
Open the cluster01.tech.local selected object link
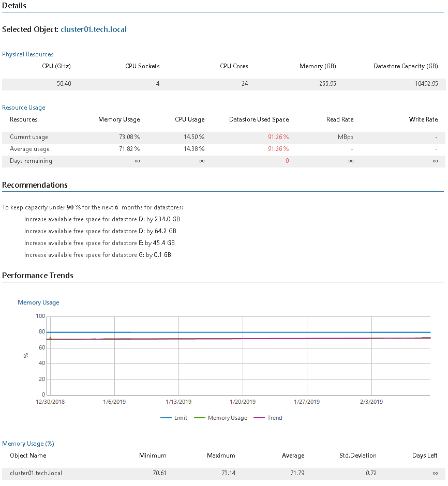(x=94, y=29)
